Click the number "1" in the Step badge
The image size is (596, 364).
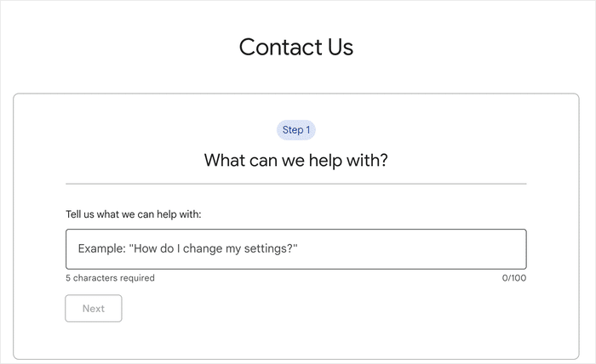307,130
